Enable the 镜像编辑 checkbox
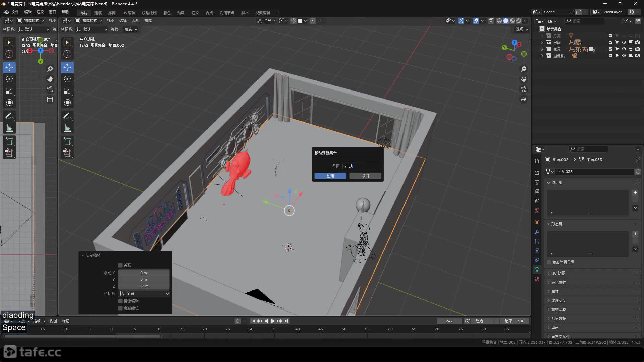The width and height of the screenshot is (644, 362). tap(120, 301)
